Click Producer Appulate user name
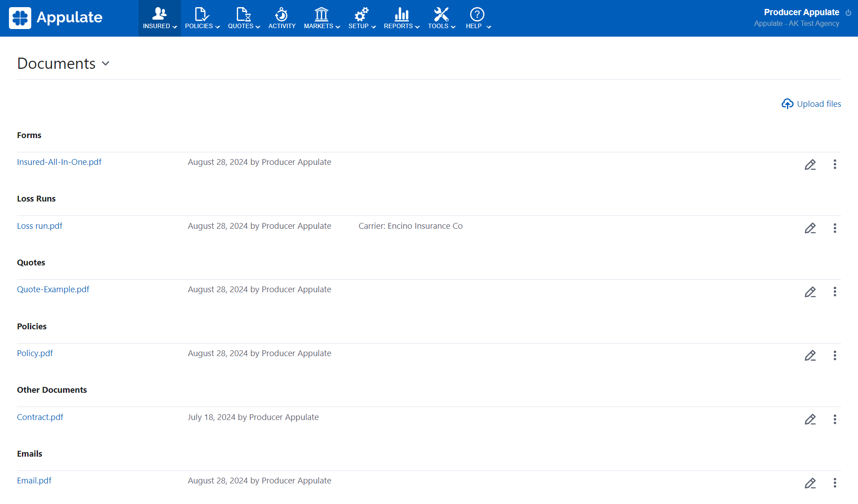 tap(801, 12)
